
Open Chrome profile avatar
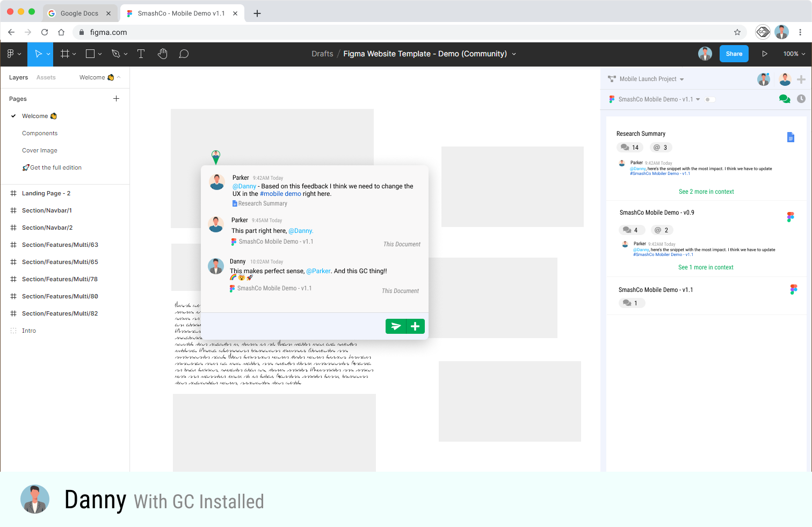tap(782, 32)
